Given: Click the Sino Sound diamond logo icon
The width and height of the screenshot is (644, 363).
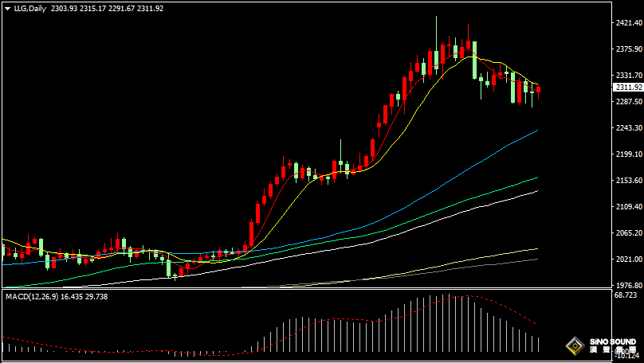Looking at the screenshot, I should (x=574, y=346).
